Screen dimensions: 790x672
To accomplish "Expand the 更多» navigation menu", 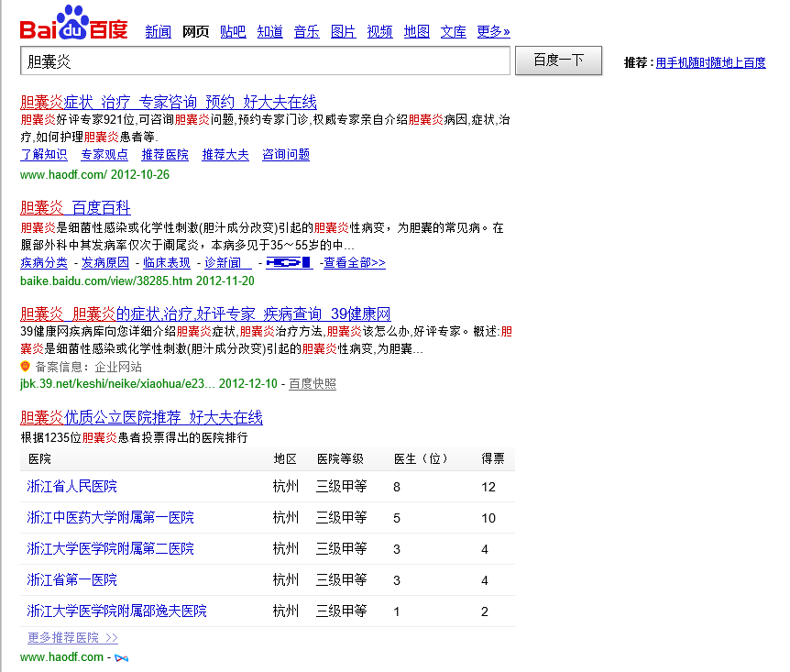I will (x=493, y=32).
